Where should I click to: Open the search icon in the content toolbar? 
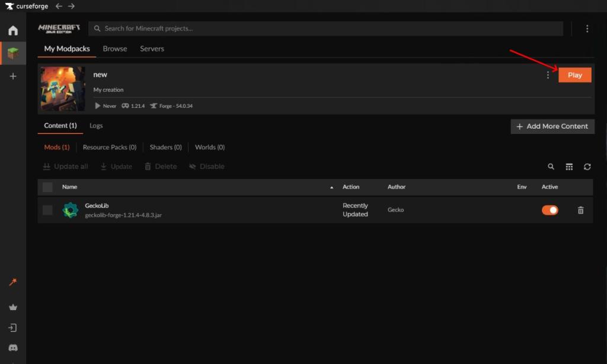click(551, 167)
